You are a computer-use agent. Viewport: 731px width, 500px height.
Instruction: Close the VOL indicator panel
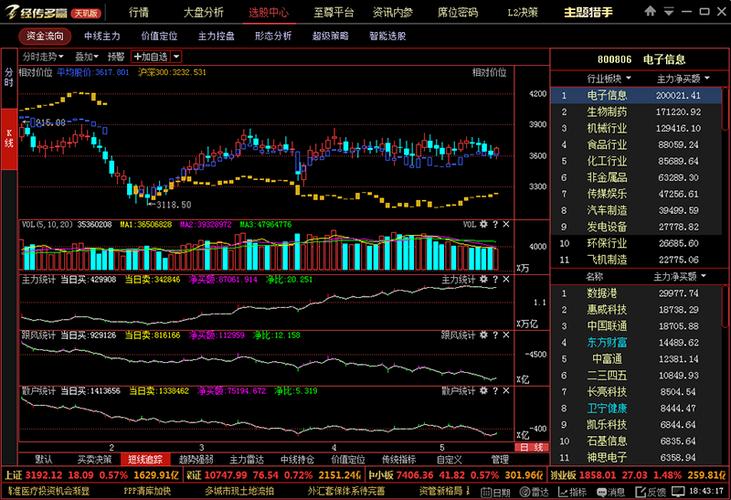click(x=506, y=224)
